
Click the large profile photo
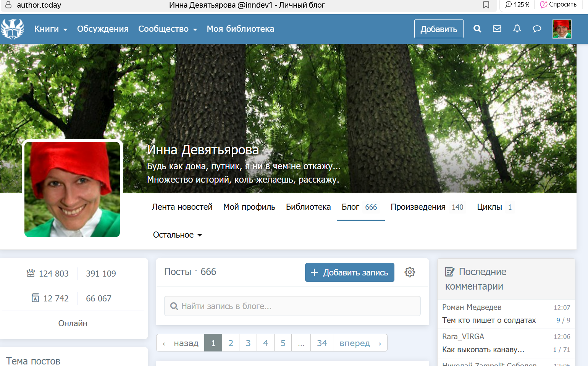(x=72, y=189)
